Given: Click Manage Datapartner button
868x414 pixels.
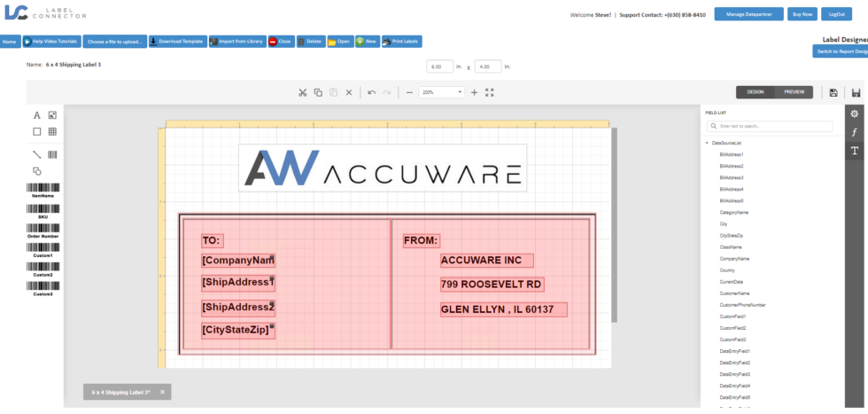Looking at the screenshot, I should (748, 14).
